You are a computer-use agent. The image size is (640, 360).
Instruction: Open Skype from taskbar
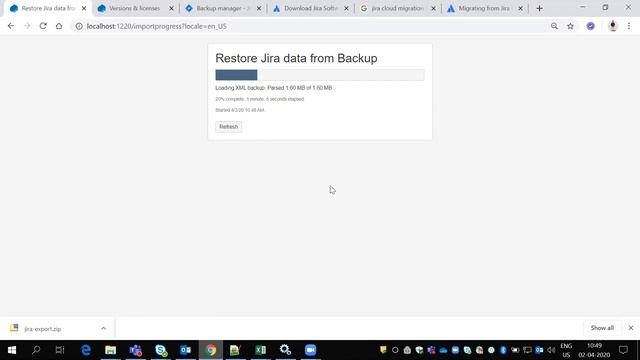(x=161, y=350)
